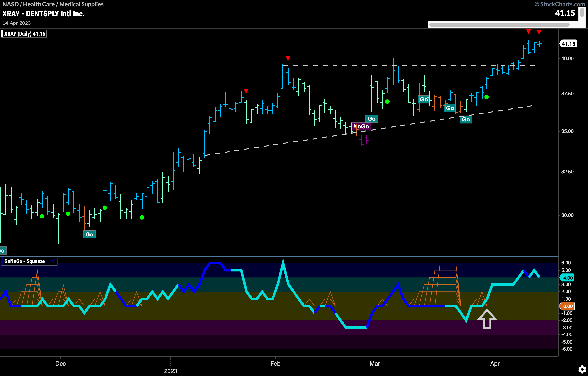588x376 pixels.
Task: Click the red triangle above late January bars
Action: (246, 91)
